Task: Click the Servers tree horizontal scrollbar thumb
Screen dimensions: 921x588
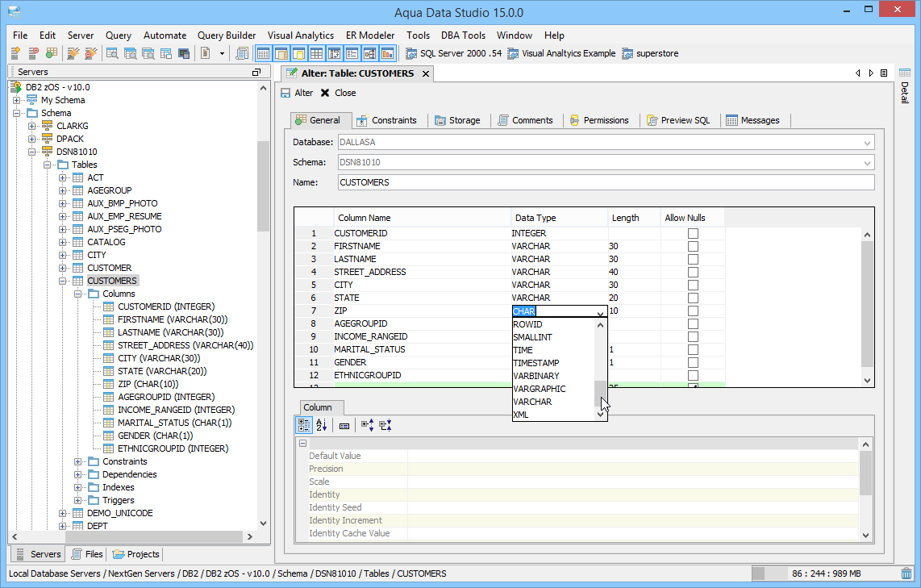Action: (x=154, y=537)
